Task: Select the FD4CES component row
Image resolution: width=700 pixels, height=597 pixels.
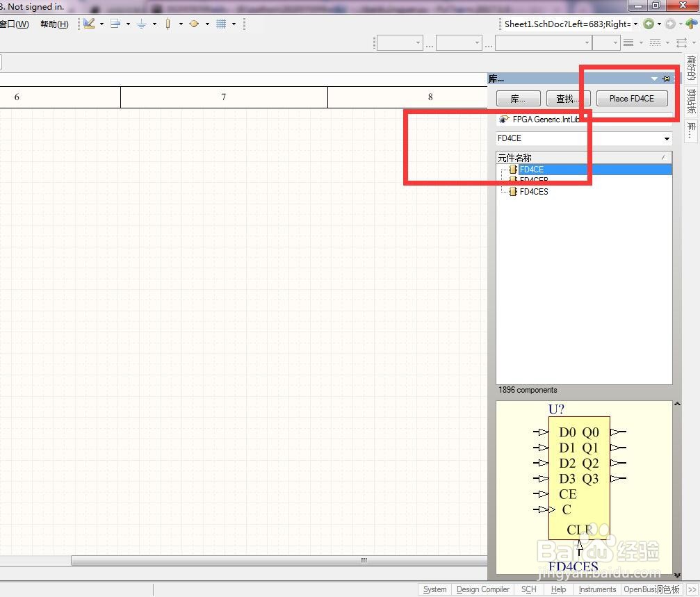Action: pos(584,191)
